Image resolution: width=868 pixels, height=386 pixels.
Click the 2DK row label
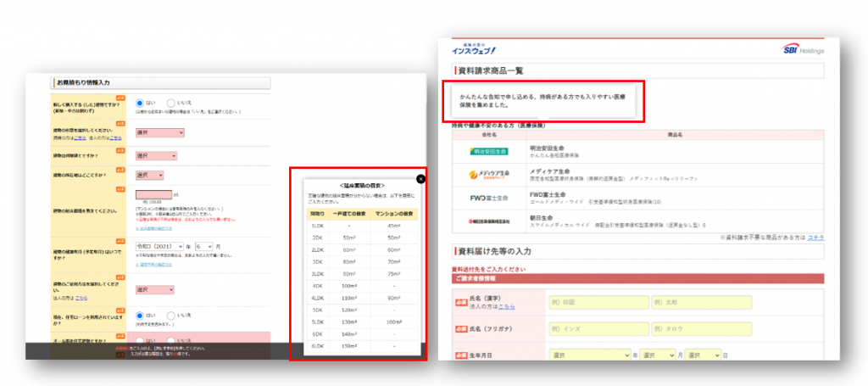coord(318,238)
